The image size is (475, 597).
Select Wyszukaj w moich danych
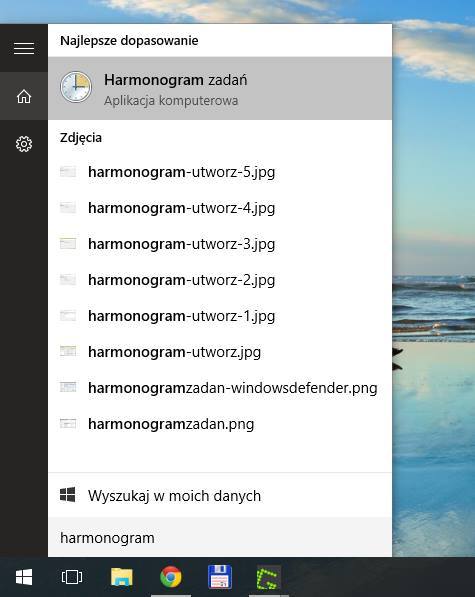tap(220, 495)
